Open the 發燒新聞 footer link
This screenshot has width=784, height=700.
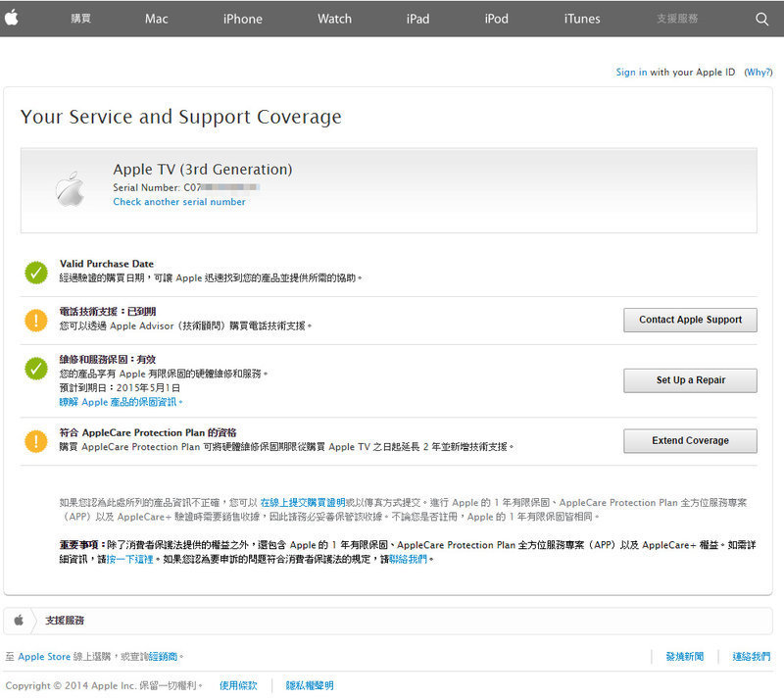pyautogui.click(x=684, y=657)
